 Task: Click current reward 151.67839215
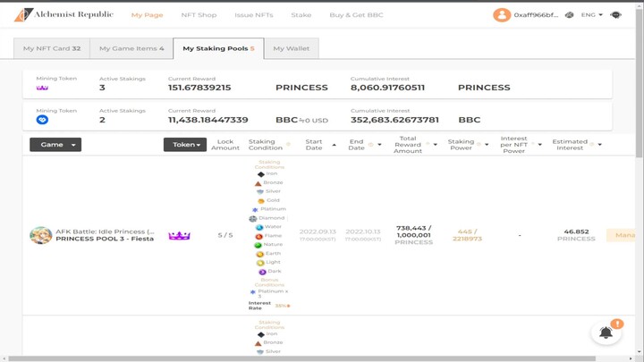pos(199,88)
